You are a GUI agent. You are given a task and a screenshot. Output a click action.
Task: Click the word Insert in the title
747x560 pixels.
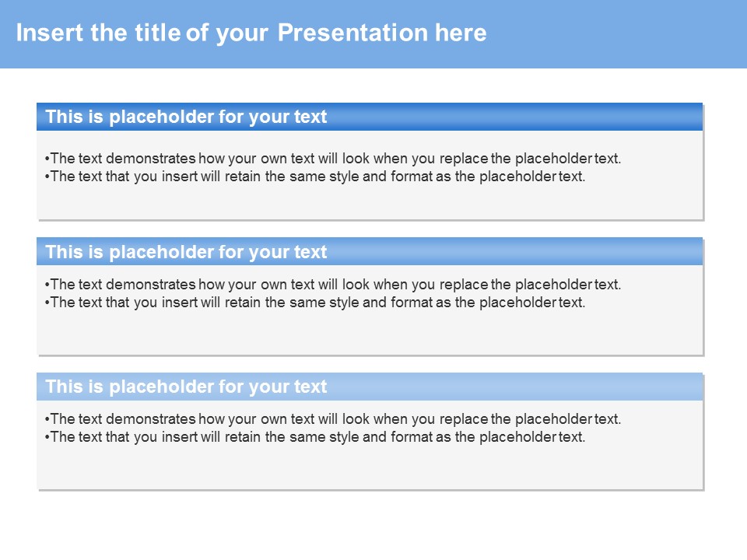point(50,33)
